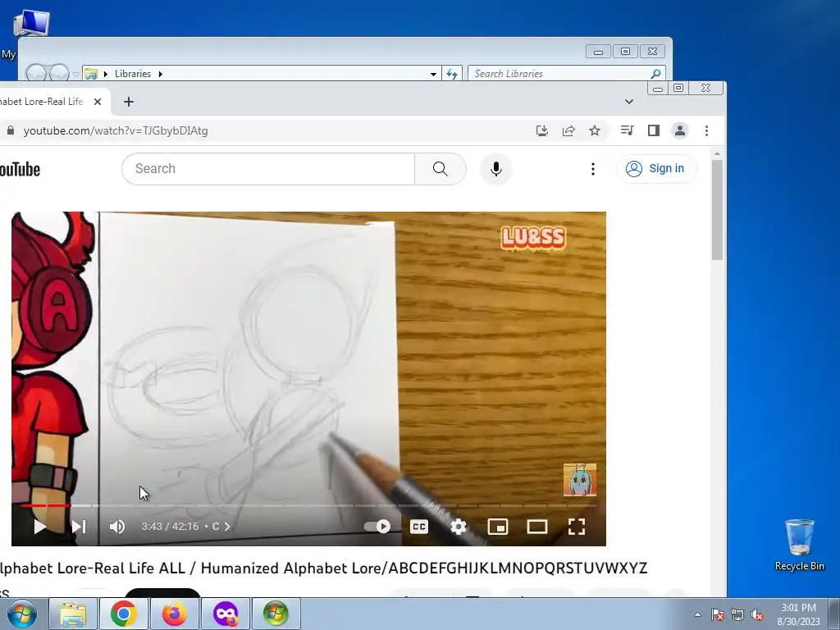
Task: Click the youtube.com address bar
Action: pyautogui.click(x=268, y=130)
